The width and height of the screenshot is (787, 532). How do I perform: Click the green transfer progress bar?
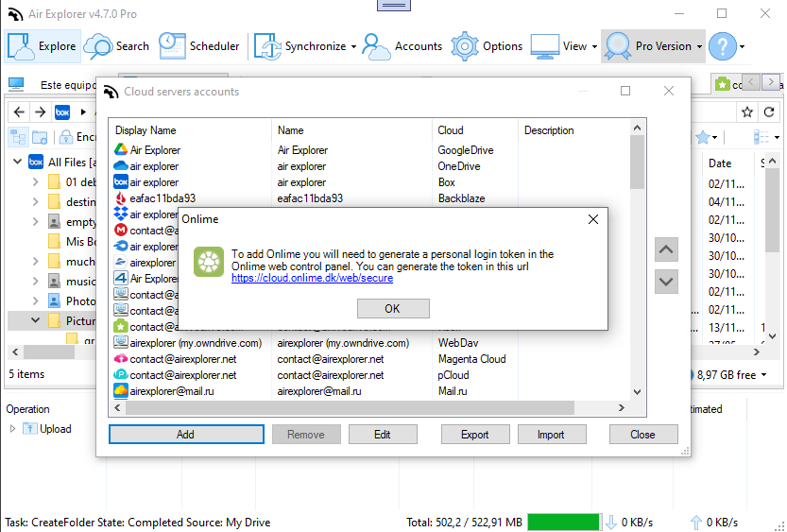(x=564, y=522)
